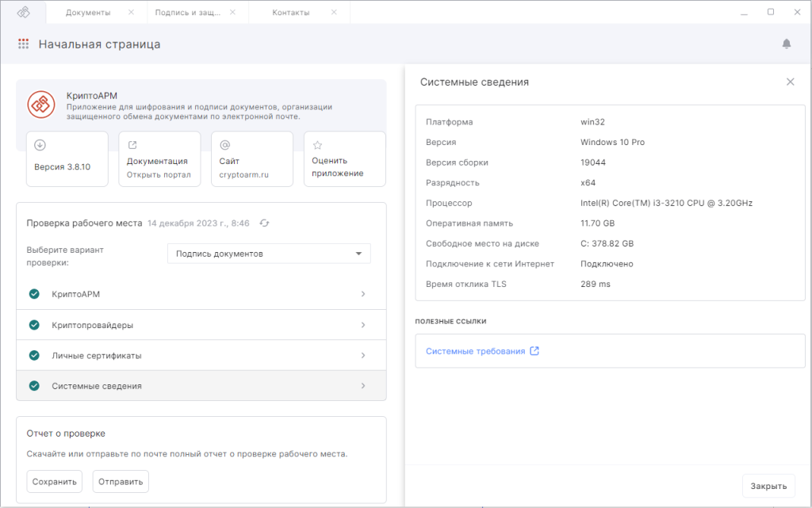Click green check icon beside Системные сведения row

tap(34, 386)
